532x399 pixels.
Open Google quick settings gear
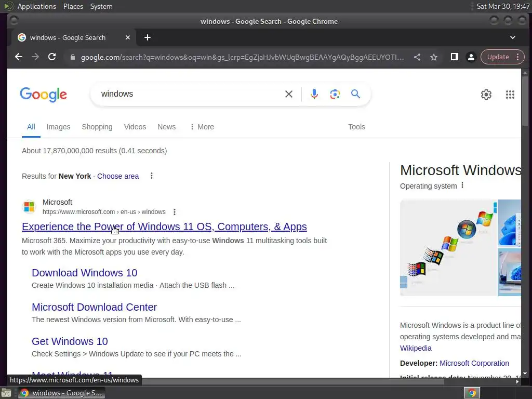[486, 95]
